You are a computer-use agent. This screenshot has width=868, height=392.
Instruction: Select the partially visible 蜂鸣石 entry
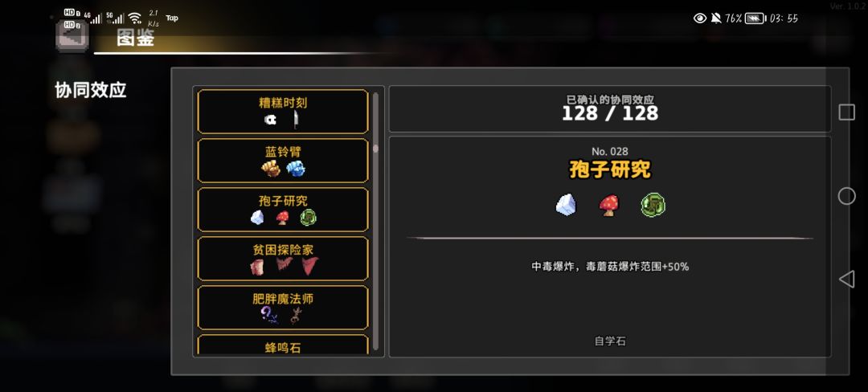[283, 345]
